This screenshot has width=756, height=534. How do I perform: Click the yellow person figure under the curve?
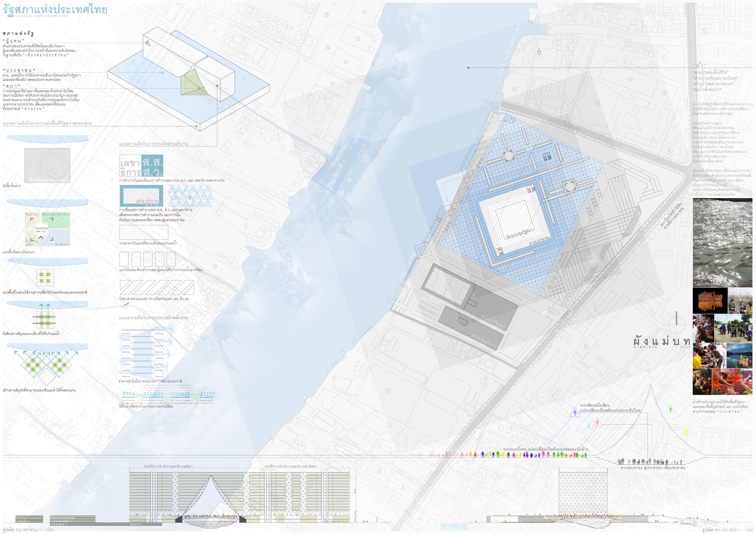[687, 431]
